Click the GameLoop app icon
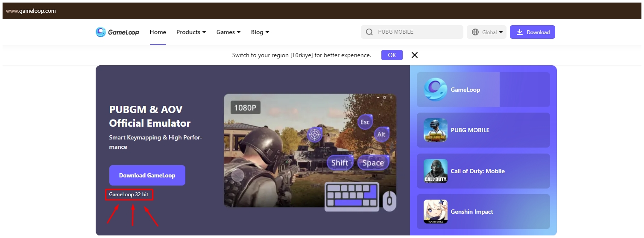The image size is (644, 238). click(x=436, y=90)
